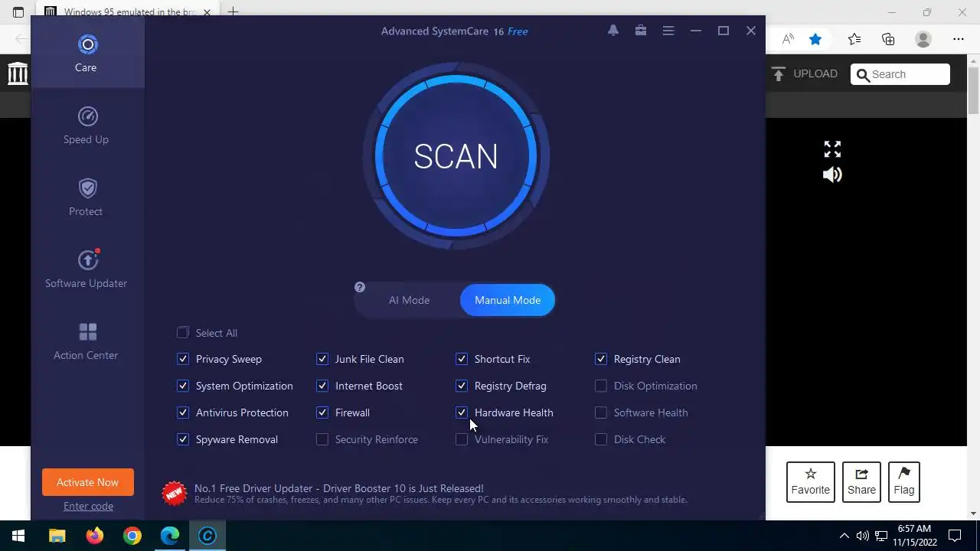The height and width of the screenshot is (551, 980).
Task: Uncheck Antivirus Protection
Action: point(183,412)
